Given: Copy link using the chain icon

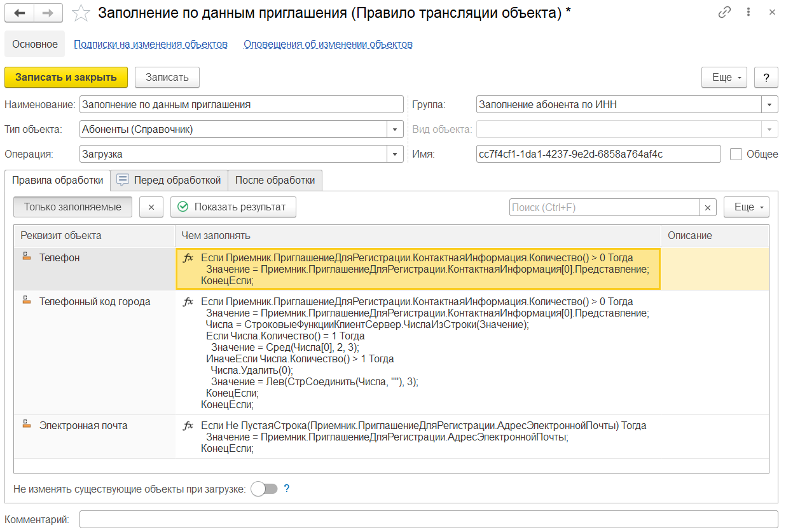Looking at the screenshot, I should coord(724,13).
